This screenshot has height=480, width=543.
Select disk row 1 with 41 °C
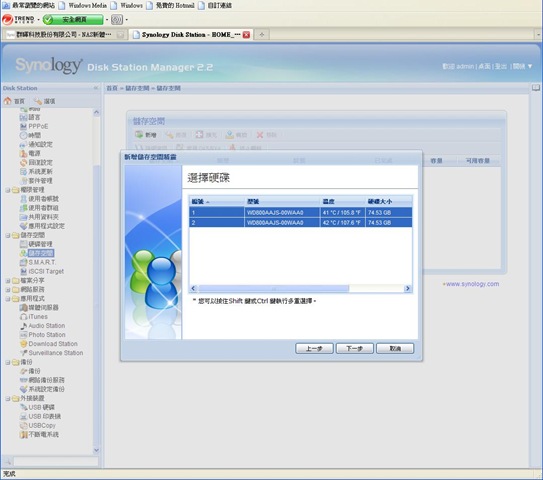pos(301,212)
